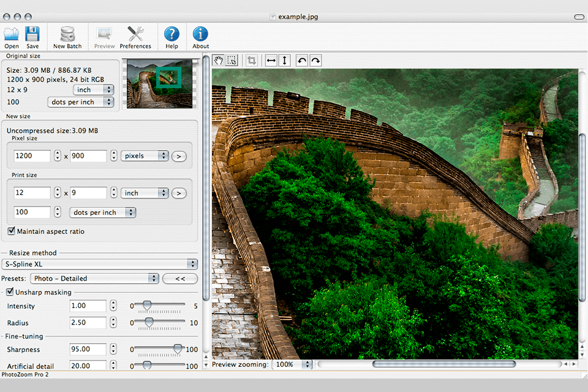The width and height of the screenshot is (588, 392).
Task: Open Preview zooming 100% dropdown
Action: pos(292,364)
